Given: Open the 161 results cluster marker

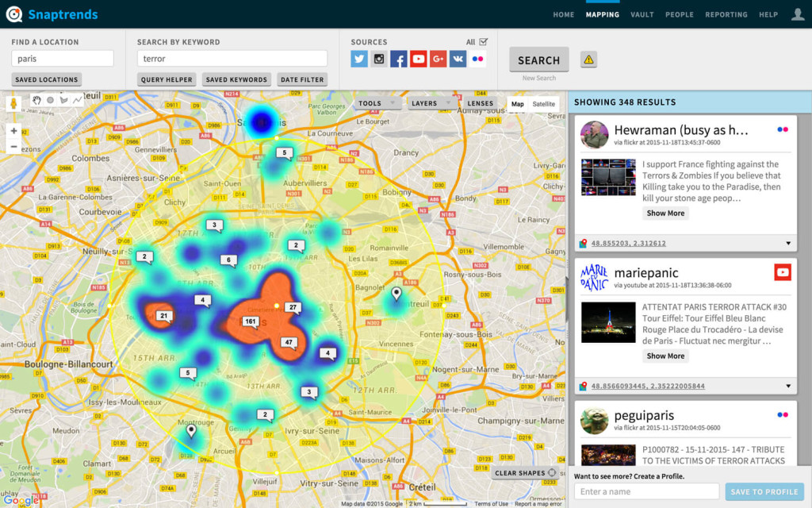Looking at the screenshot, I should (x=251, y=322).
